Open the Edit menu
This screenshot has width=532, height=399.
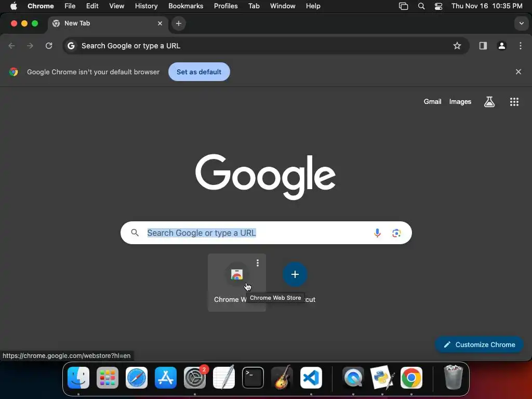[92, 6]
